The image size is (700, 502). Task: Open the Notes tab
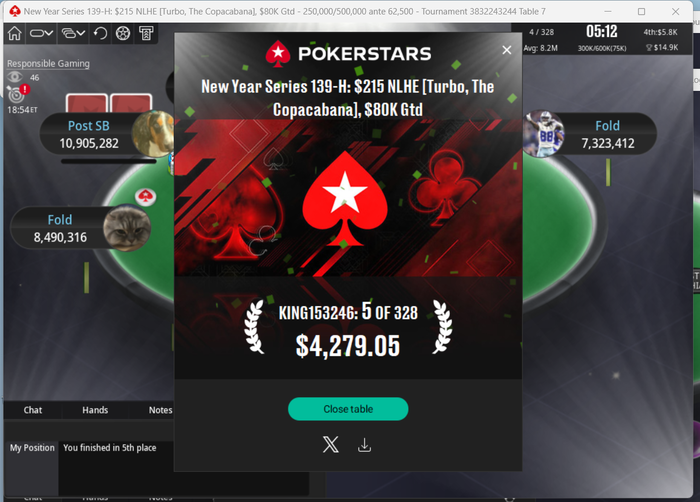[x=160, y=410]
